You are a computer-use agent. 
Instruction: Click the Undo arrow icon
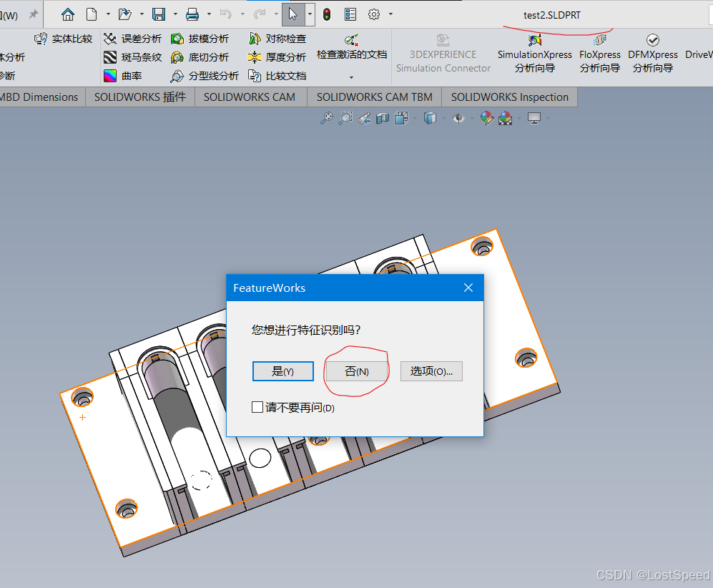pos(225,14)
